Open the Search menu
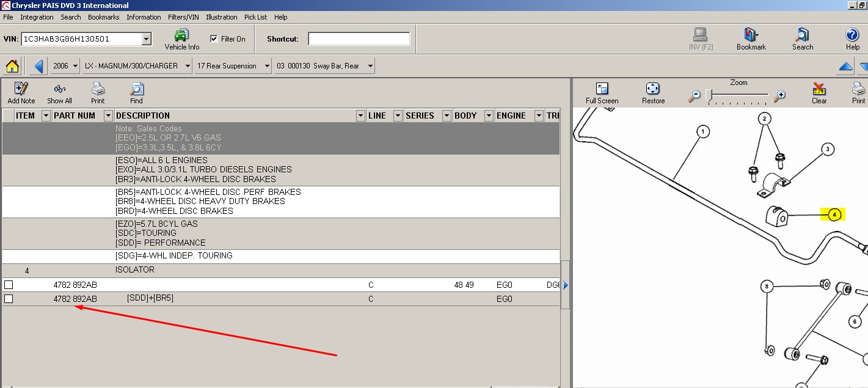The image size is (868, 388). point(71,17)
